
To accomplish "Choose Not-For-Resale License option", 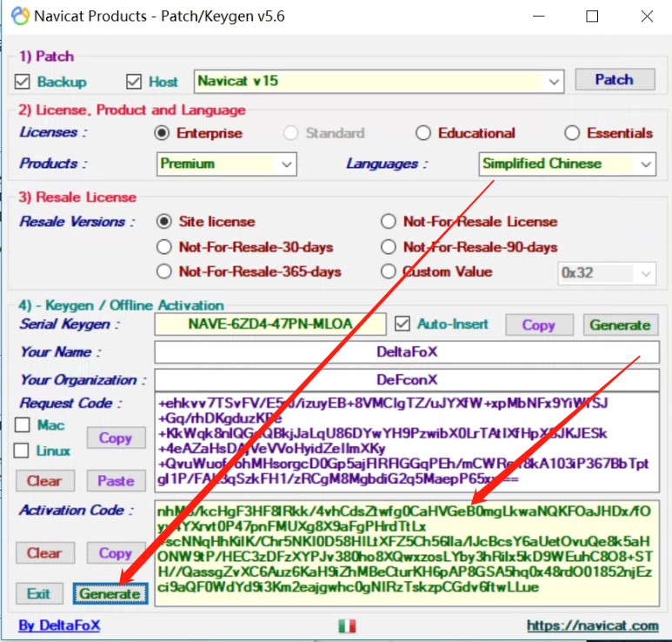I will coord(389,222).
